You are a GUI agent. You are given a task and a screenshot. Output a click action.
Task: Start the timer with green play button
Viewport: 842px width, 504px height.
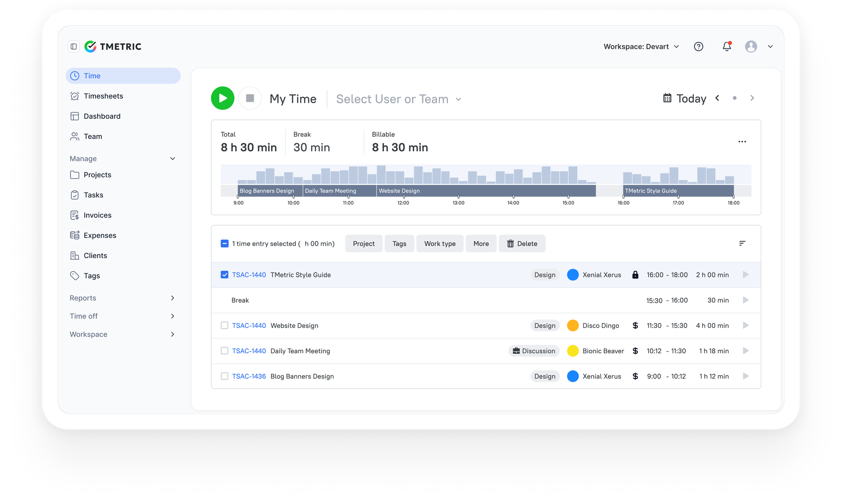click(223, 98)
